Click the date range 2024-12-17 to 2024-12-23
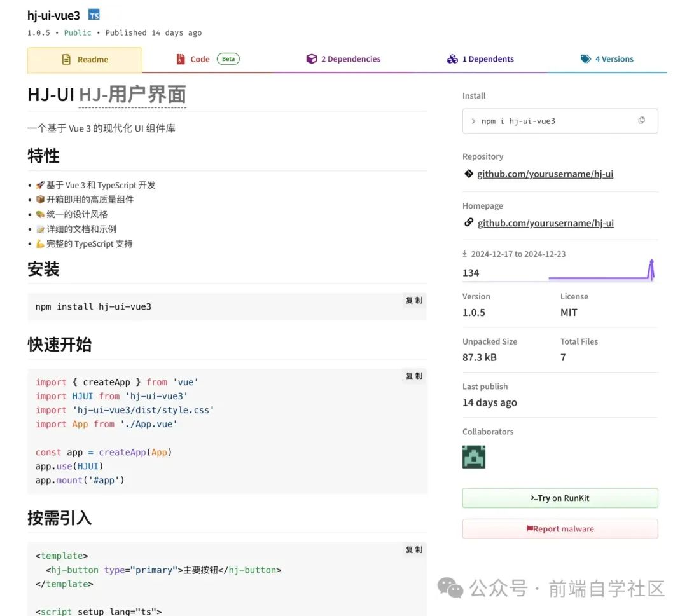The width and height of the screenshot is (687, 616). pyautogui.click(x=518, y=254)
